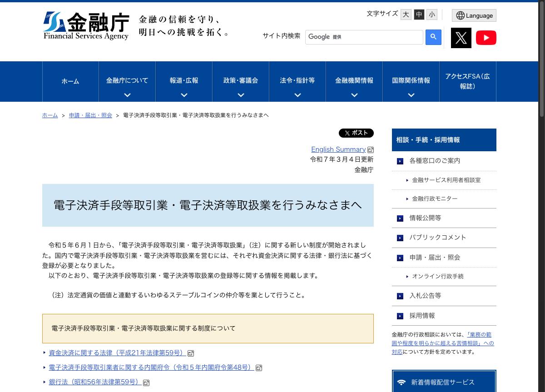Image resolution: width=545 pixels, height=392 pixels.
Task: Open 金融サービス利用者相談室 sidebar link
Action: click(x=446, y=180)
